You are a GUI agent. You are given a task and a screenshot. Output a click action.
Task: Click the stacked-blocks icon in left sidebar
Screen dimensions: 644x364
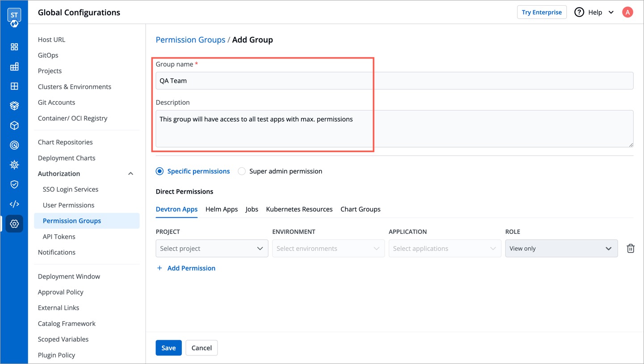click(x=14, y=67)
